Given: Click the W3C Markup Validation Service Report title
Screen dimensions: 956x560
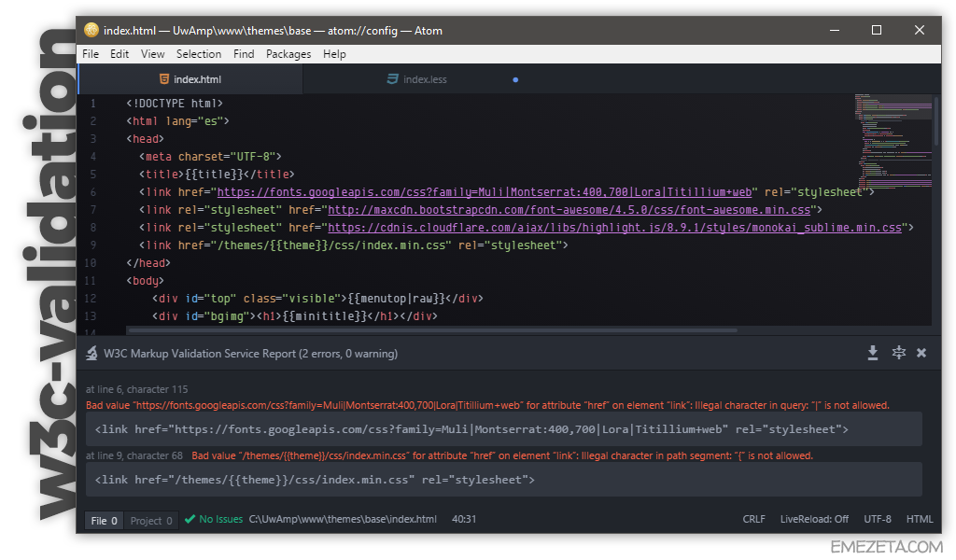Looking at the screenshot, I should (250, 354).
